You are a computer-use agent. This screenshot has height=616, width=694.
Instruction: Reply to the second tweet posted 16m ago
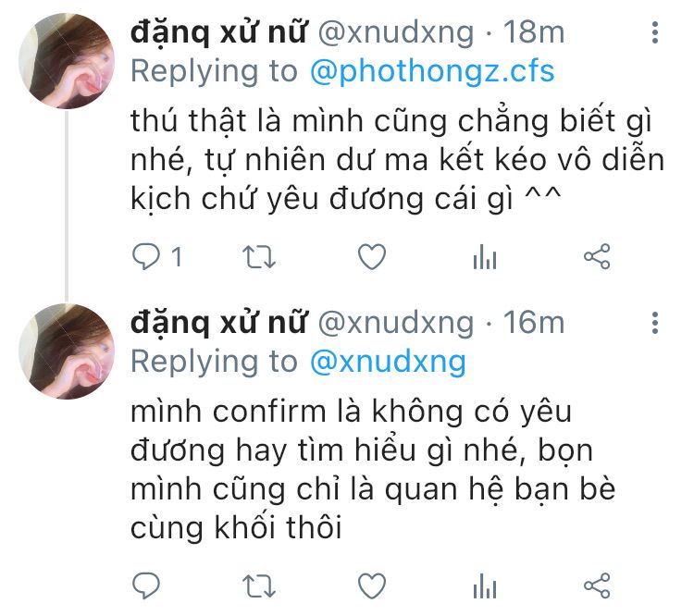pos(146,585)
